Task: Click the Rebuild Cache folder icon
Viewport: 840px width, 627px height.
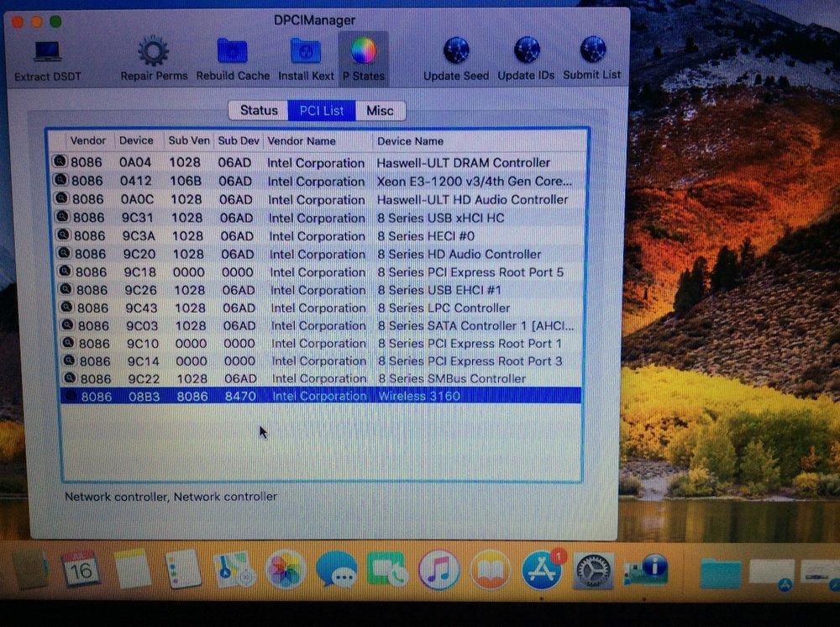Action: pyautogui.click(x=233, y=53)
